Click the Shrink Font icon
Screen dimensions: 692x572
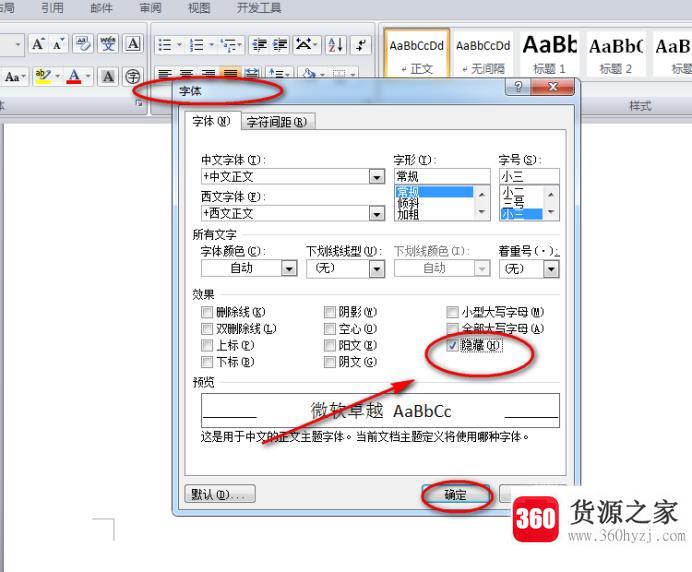(58, 44)
